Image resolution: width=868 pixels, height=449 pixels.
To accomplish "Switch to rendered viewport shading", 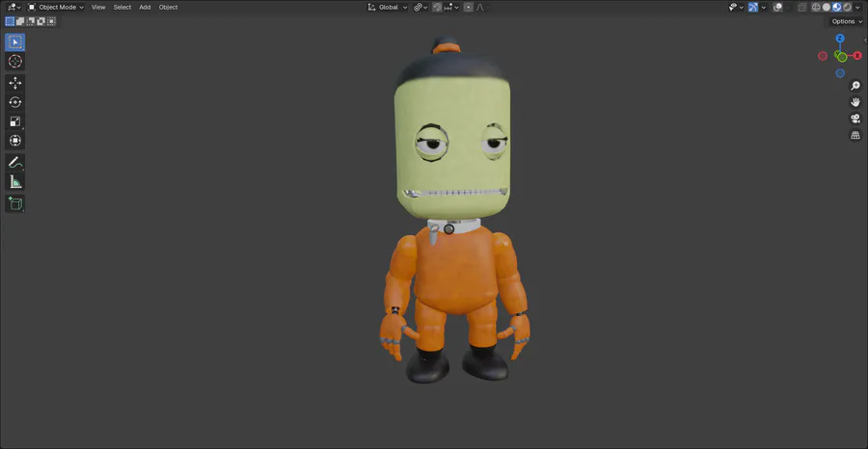I will point(847,7).
